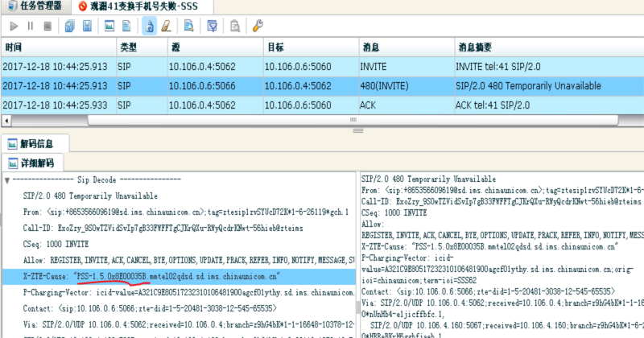The height and width of the screenshot is (338, 644).
Task: Click the eraser Clear icon
Action: 167,26
